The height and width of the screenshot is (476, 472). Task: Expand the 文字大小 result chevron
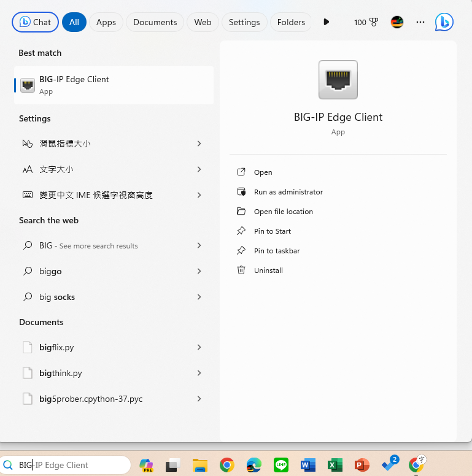199,169
